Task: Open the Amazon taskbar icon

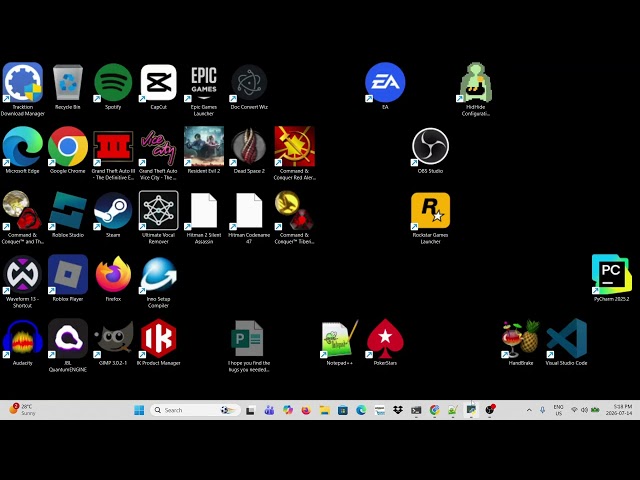Action: click(x=380, y=410)
